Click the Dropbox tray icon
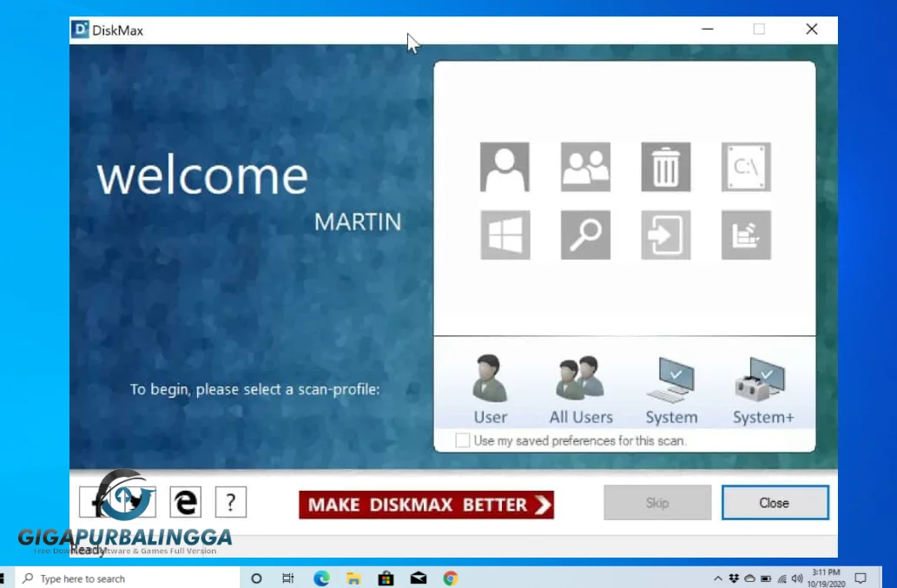Image resolution: width=897 pixels, height=588 pixels. [734, 578]
